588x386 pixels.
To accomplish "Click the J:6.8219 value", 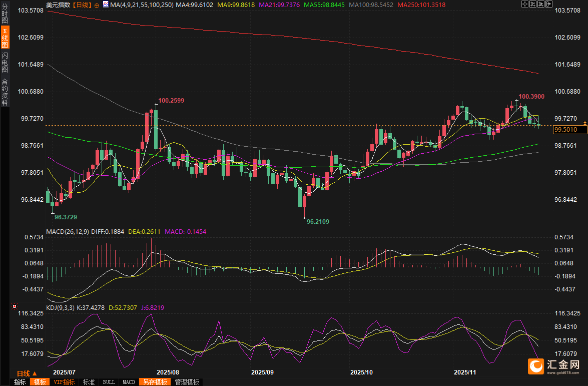I will pos(153,307).
